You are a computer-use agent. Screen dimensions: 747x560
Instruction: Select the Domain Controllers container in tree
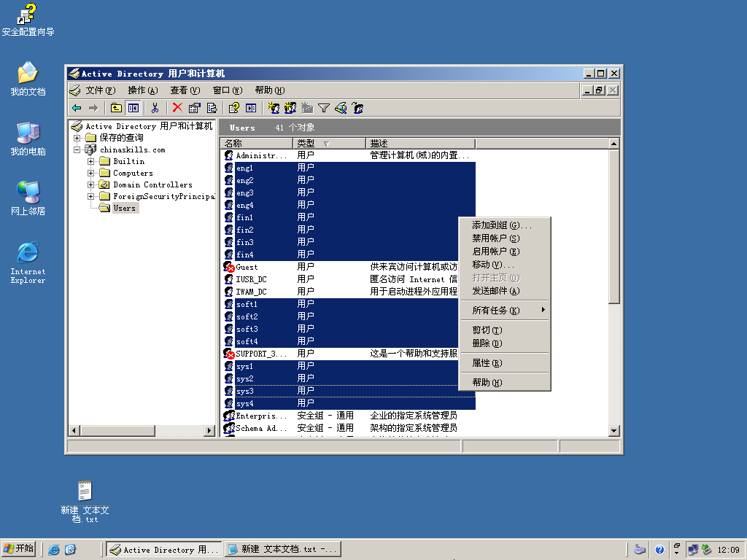146,184
